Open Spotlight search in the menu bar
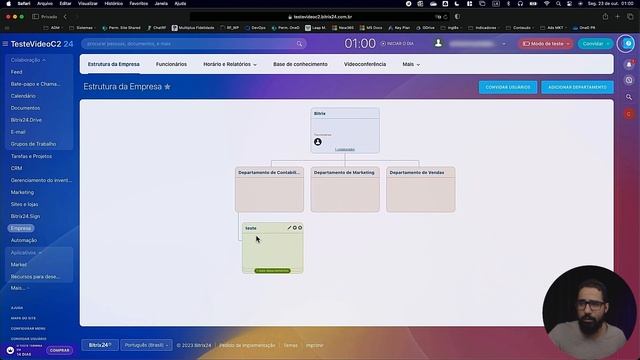The image size is (640, 360). [558, 4]
